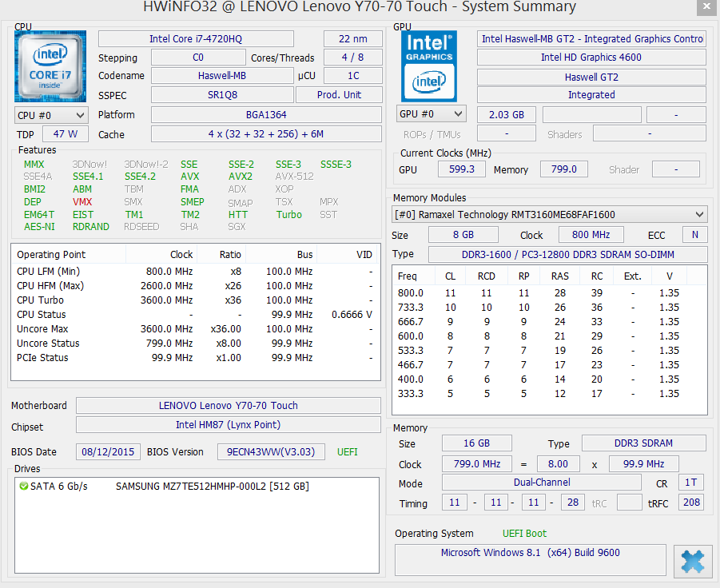This screenshot has width=720, height=588.
Task: Select the Uncore Max row
Action: [195, 328]
